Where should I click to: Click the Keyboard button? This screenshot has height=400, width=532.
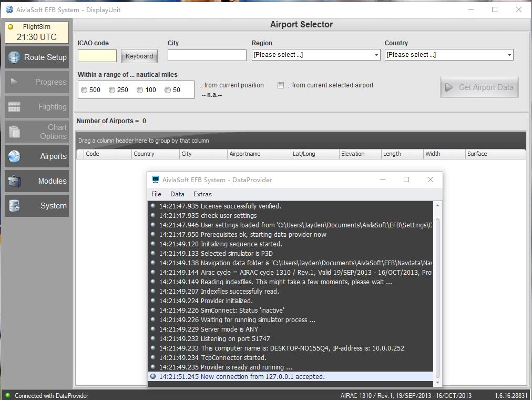click(139, 56)
